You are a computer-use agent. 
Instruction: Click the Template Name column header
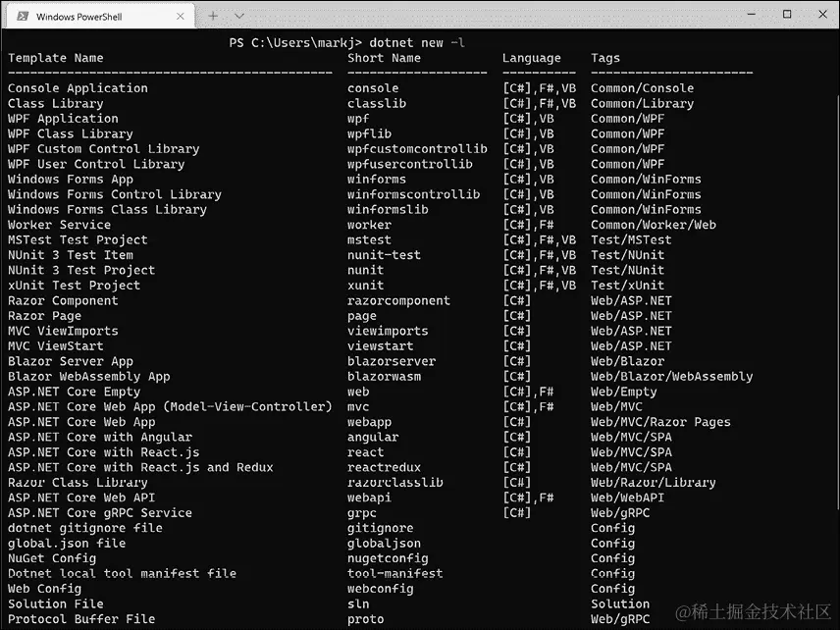point(55,58)
